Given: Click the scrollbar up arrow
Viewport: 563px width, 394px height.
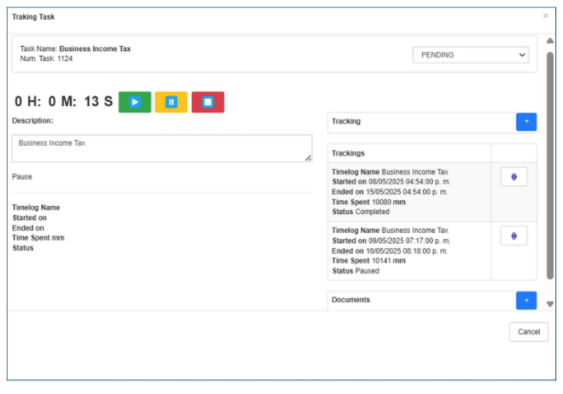Looking at the screenshot, I should coord(550,41).
